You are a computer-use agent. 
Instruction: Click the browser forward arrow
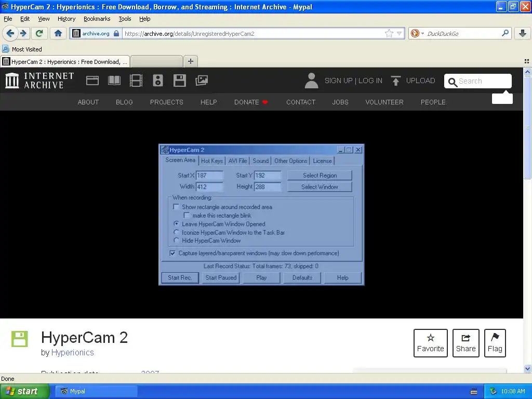coord(23,33)
